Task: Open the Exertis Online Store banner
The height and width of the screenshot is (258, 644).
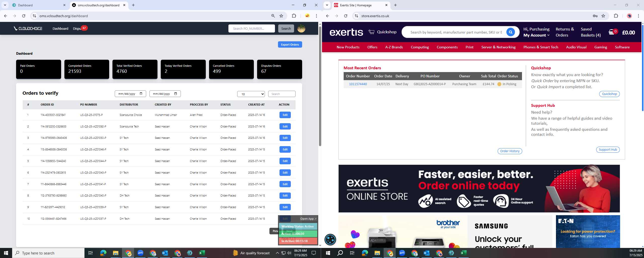Action: pos(479,188)
